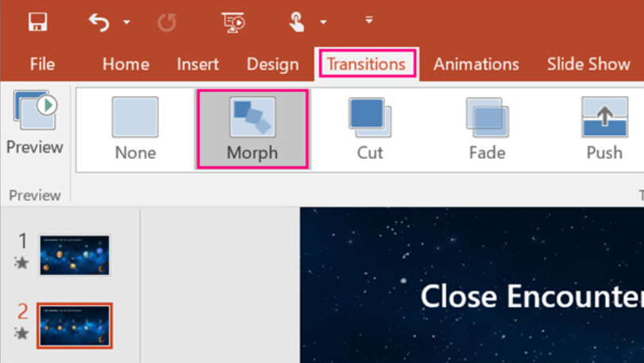The image size is (644, 363).
Task: Apply the Push transition
Action: (x=604, y=129)
